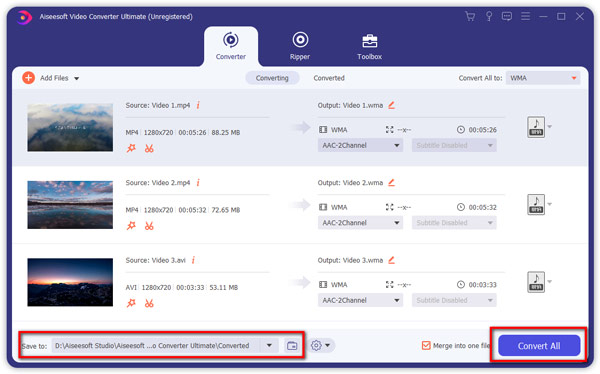Toggle the Merge into one file checkbox
This screenshot has height=374, width=600.
[x=426, y=346]
